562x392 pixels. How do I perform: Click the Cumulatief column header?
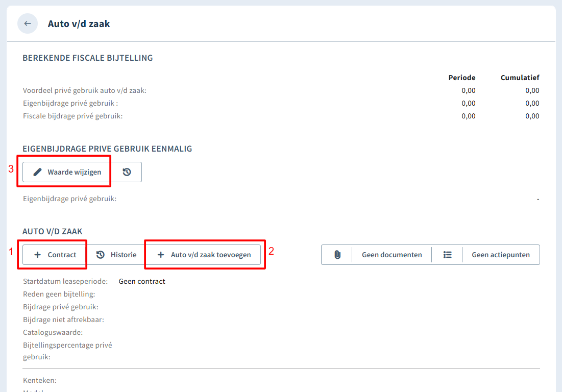(x=520, y=78)
